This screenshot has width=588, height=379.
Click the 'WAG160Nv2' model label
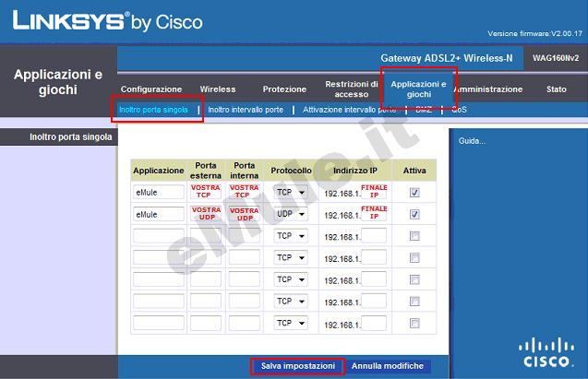(556, 58)
